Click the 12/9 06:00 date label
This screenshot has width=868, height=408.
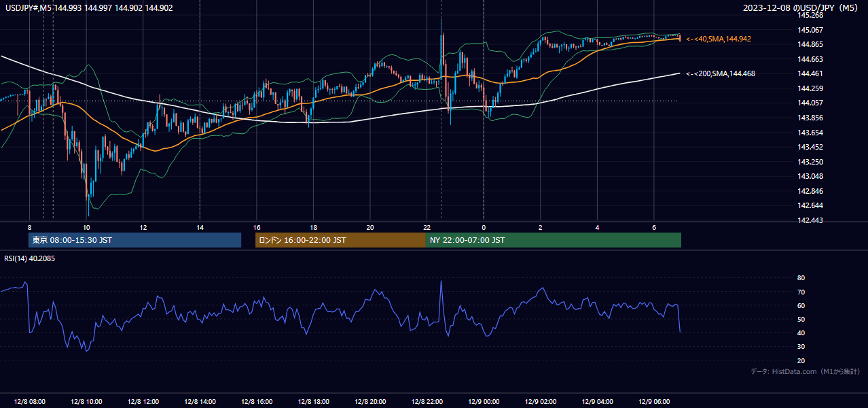(654, 402)
